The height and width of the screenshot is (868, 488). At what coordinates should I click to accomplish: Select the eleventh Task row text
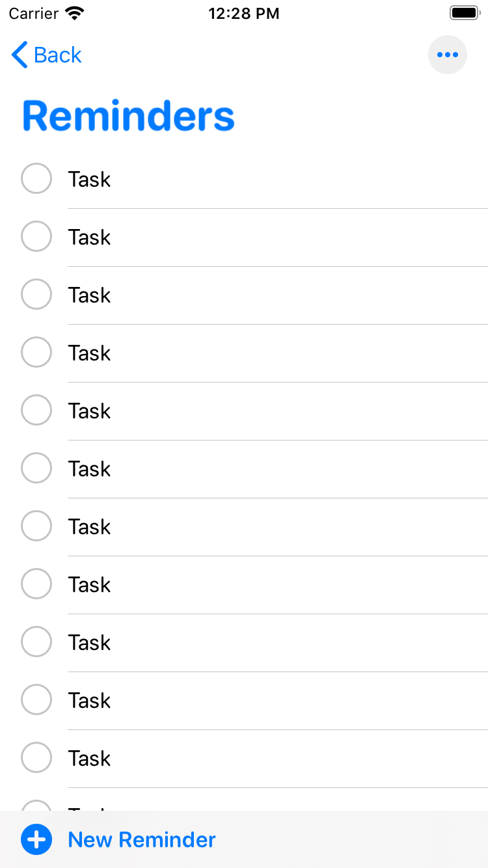coord(89,758)
